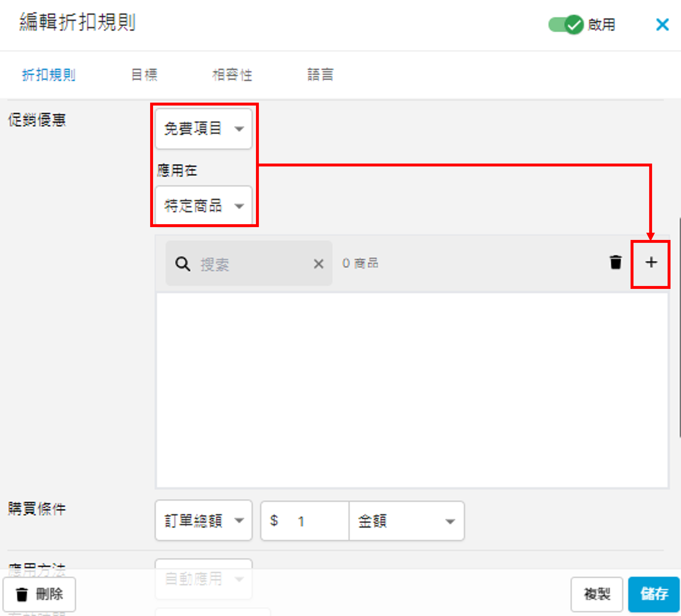Image resolution: width=681 pixels, height=616 pixels.
Task: Switch to the 目標 tab
Action: pyautogui.click(x=144, y=75)
